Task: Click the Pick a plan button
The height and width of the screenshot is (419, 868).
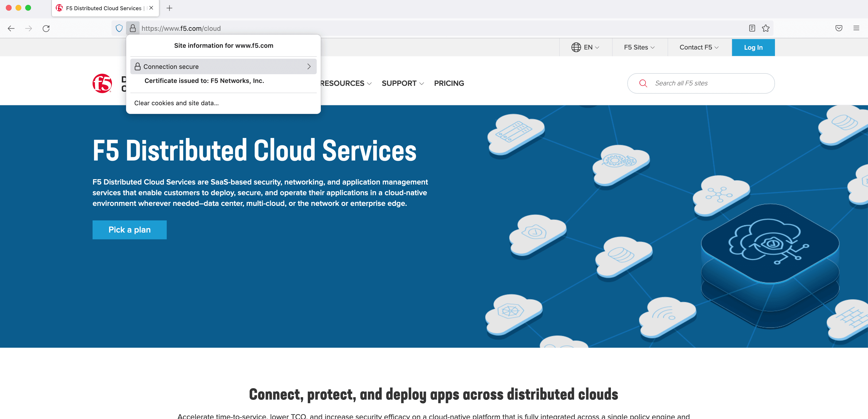Action: pyautogui.click(x=129, y=230)
